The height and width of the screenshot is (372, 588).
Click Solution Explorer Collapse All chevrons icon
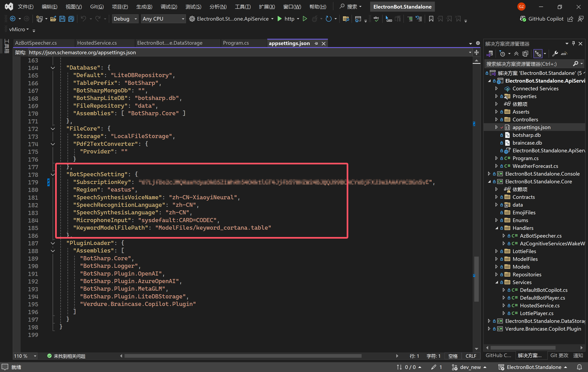click(516, 54)
